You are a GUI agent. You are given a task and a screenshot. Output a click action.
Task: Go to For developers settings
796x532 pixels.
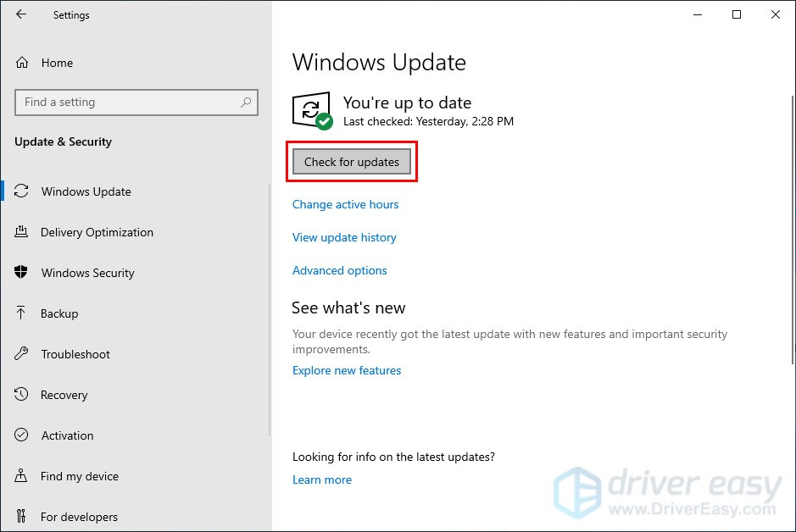click(79, 517)
